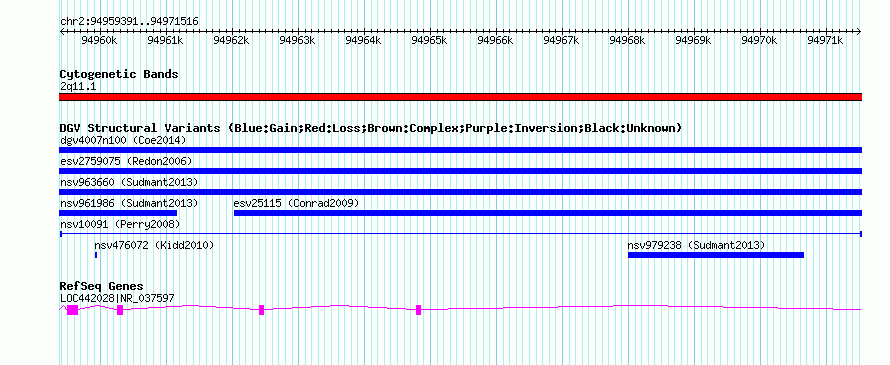The width and height of the screenshot is (890, 365).
Task: Click the Cytogenetic Bands track title
Action: pos(119,74)
